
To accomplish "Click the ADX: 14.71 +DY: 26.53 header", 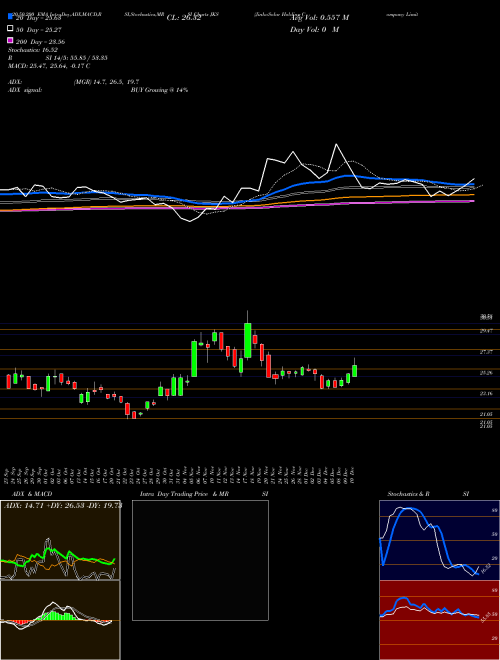I will point(63,505).
